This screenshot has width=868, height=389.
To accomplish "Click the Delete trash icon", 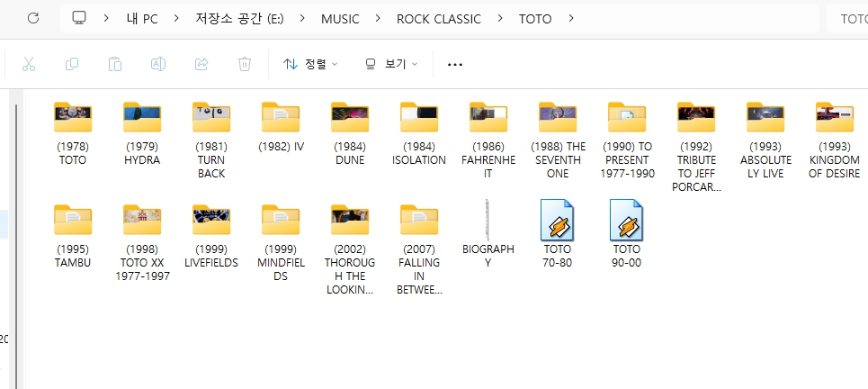I will (245, 64).
